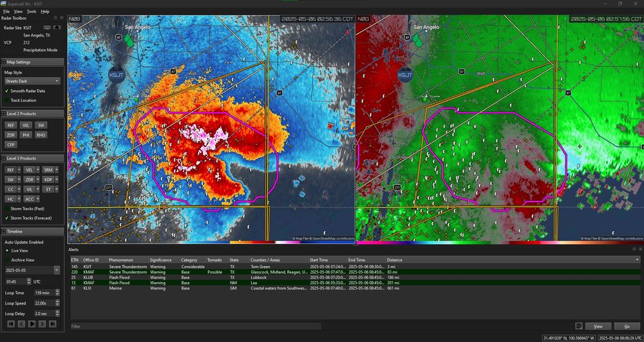Click the Highway 277 shield on left map
The image size is (644, 342).
click(108, 187)
